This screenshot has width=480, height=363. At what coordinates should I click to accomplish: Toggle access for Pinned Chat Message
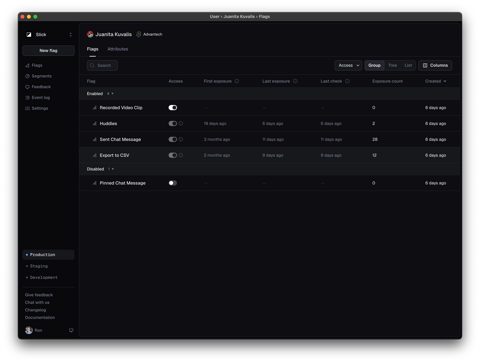tap(173, 183)
